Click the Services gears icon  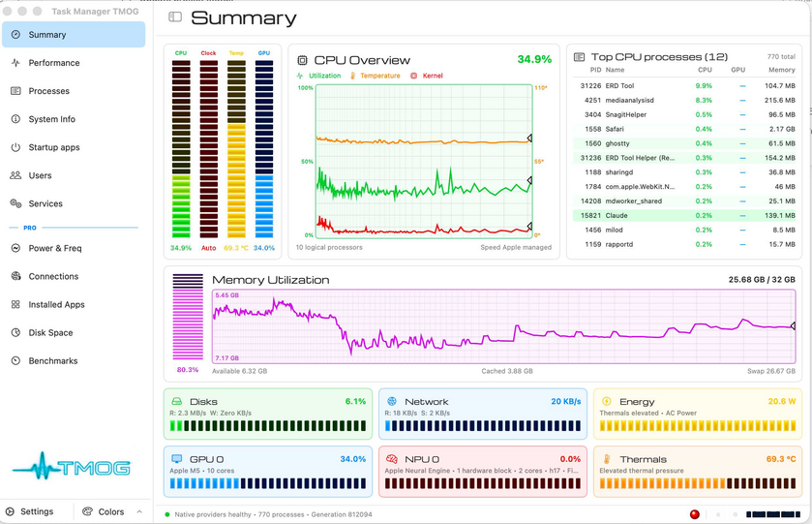(x=15, y=203)
